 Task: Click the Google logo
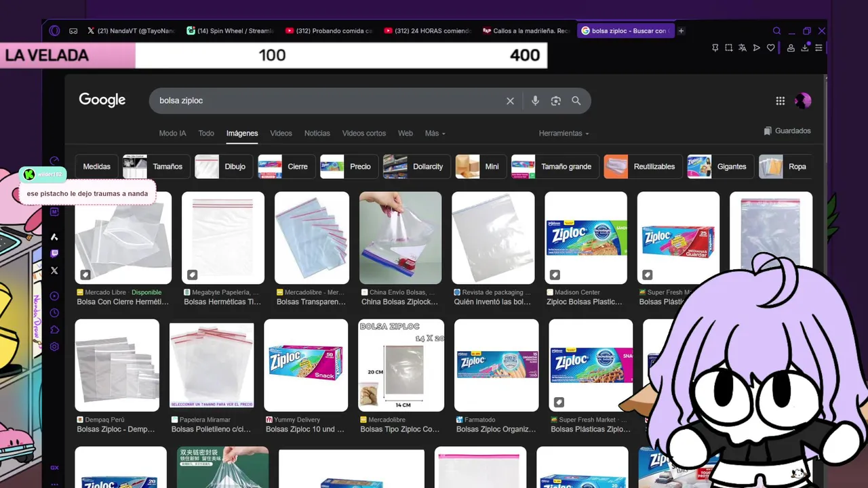tap(102, 100)
